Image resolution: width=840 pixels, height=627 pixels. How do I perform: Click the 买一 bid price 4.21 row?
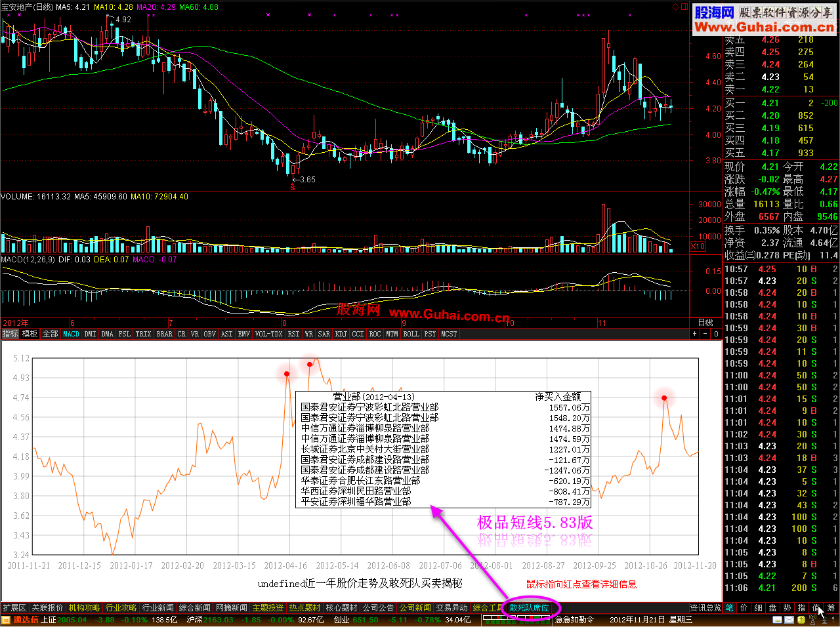pyautogui.click(x=781, y=103)
